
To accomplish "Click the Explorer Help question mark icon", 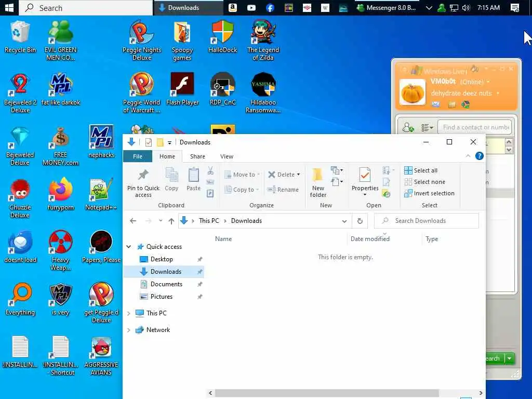I will (479, 156).
